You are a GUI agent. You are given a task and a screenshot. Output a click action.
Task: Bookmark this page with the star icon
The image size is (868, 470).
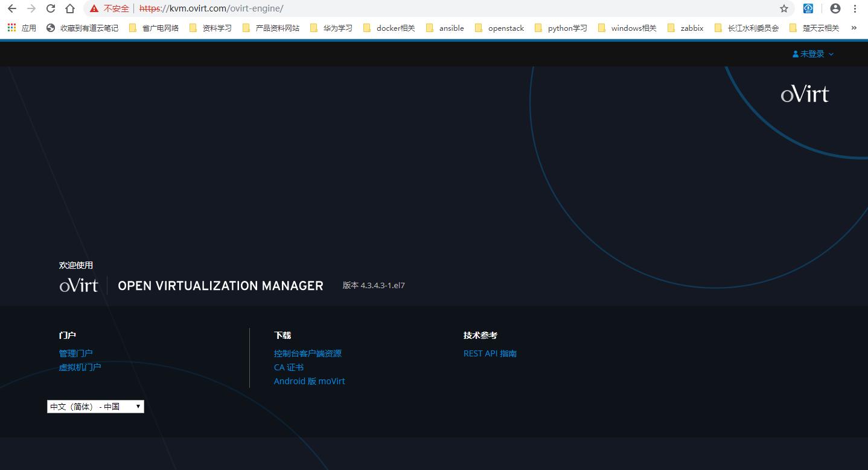point(784,8)
